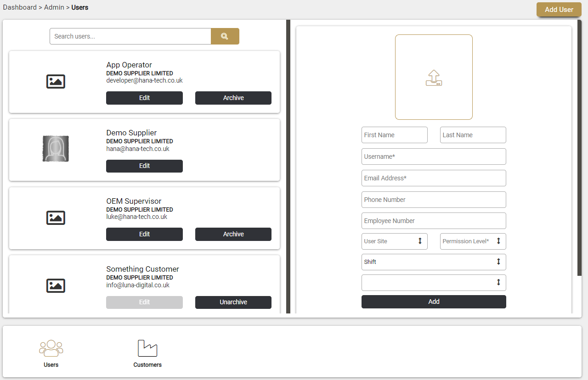Archive the OEM Supervisor user
Image resolution: width=588 pixels, height=380 pixels.
pos(233,234)
